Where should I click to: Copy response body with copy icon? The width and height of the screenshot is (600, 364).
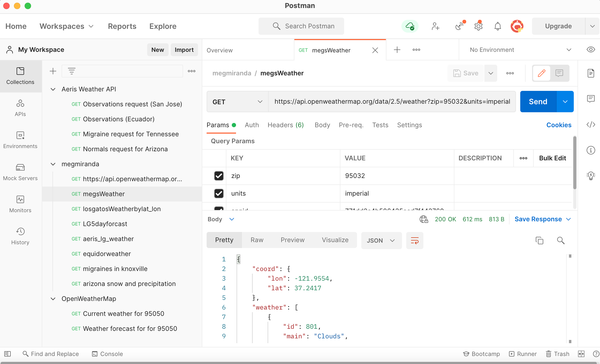(539, 241)
